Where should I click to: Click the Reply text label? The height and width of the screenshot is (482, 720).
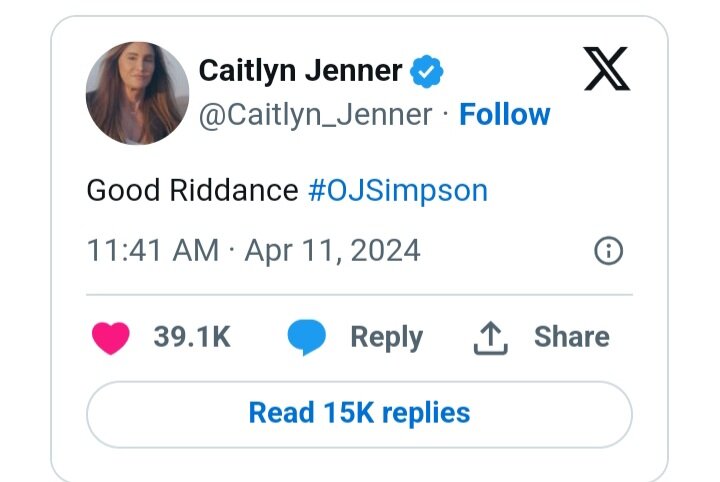coord(387,337)
